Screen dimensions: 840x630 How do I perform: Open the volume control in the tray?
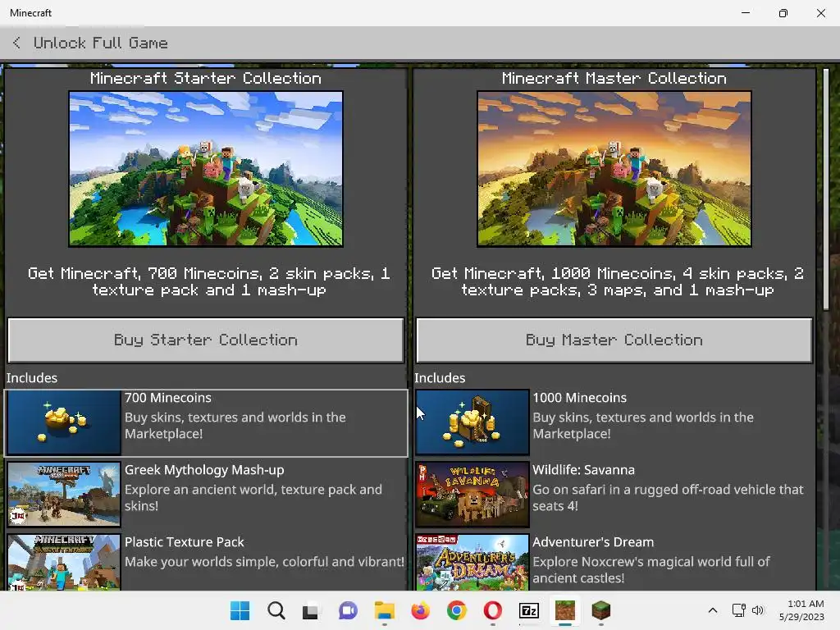click(757, 610)
